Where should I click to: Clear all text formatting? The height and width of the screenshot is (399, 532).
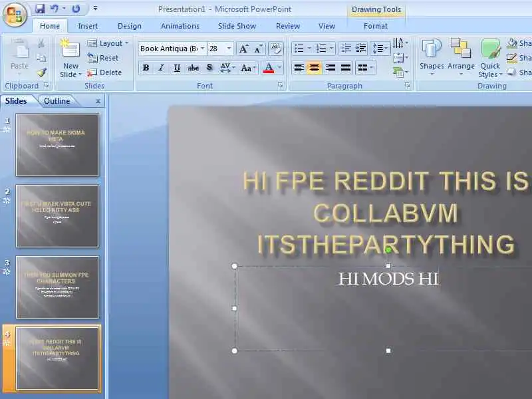275,49
